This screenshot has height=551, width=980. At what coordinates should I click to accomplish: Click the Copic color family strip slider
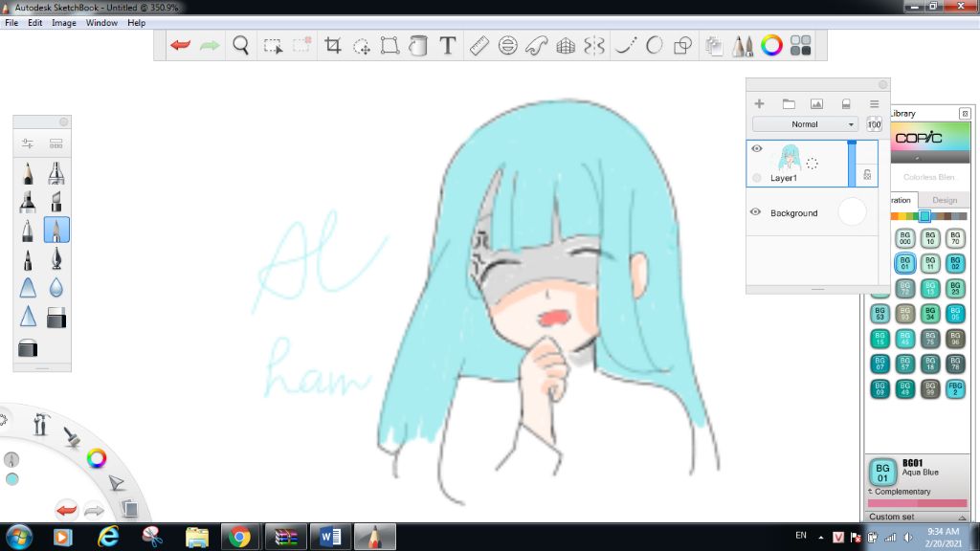pos(924,216)
